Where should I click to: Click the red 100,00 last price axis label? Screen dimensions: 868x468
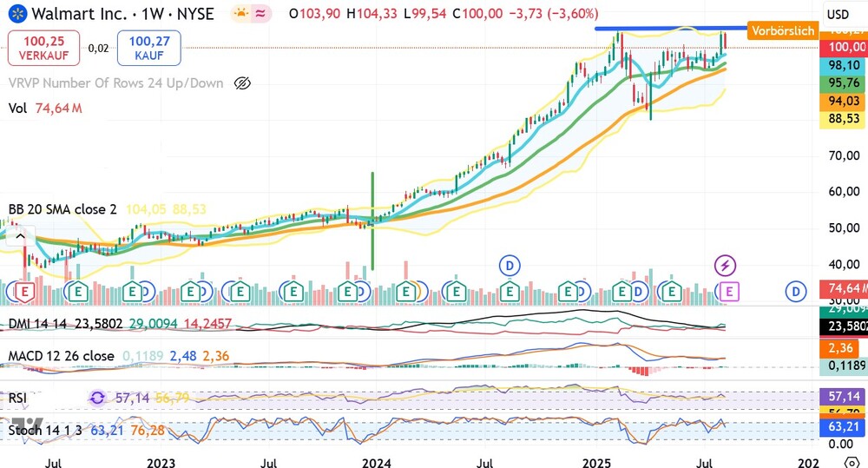[844, 47]
